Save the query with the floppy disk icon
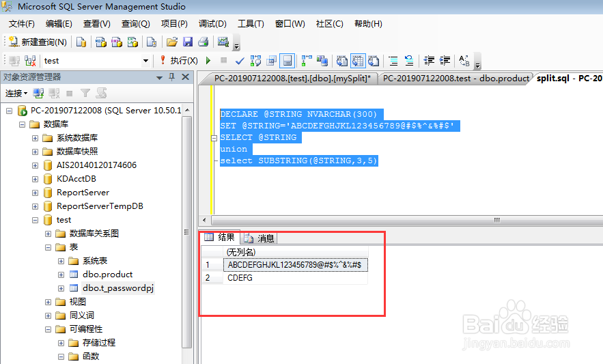The image size is (603, 364). (x=187, y=42)
